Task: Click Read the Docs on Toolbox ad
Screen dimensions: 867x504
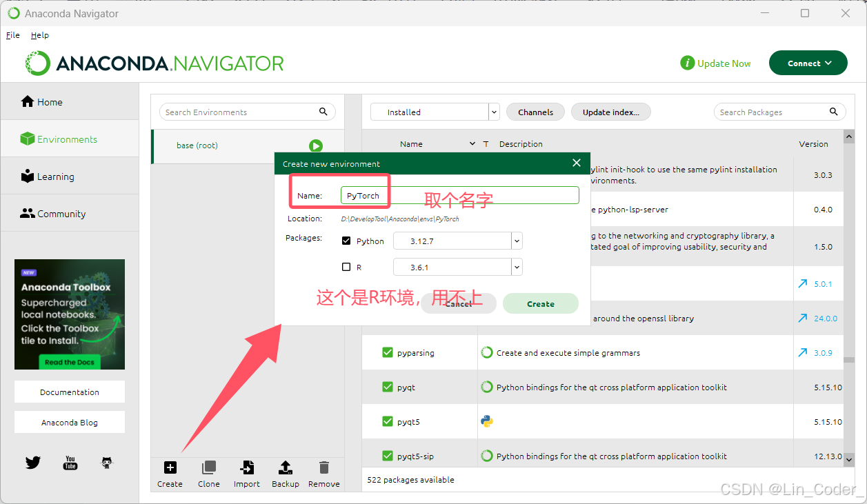Action: (68, 362)
